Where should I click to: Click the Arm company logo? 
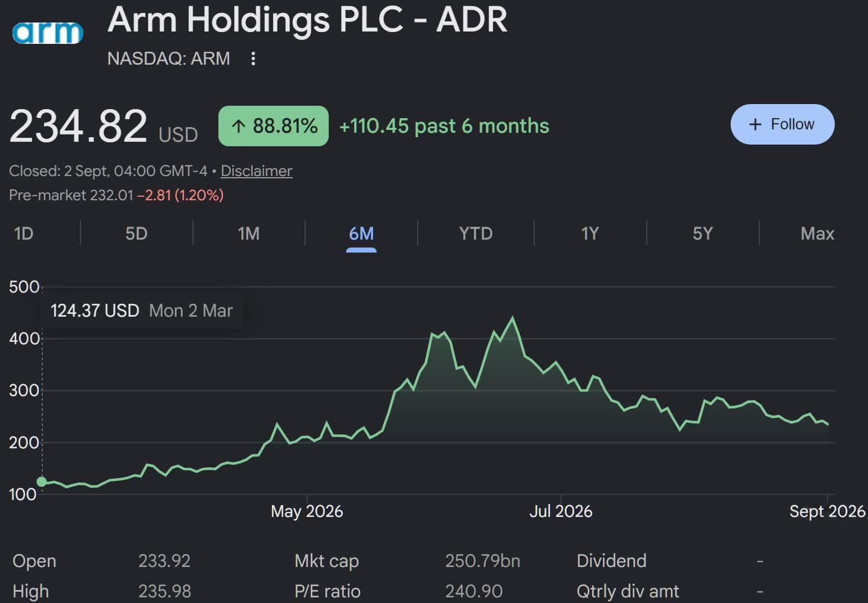[48, 33]
